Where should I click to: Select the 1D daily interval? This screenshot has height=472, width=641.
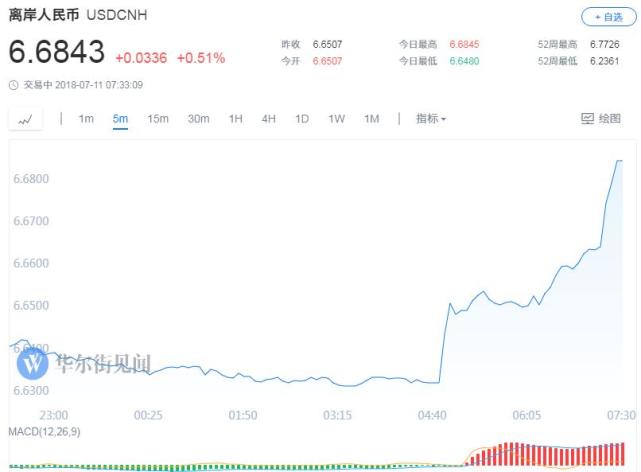click(x=302, y=119)
